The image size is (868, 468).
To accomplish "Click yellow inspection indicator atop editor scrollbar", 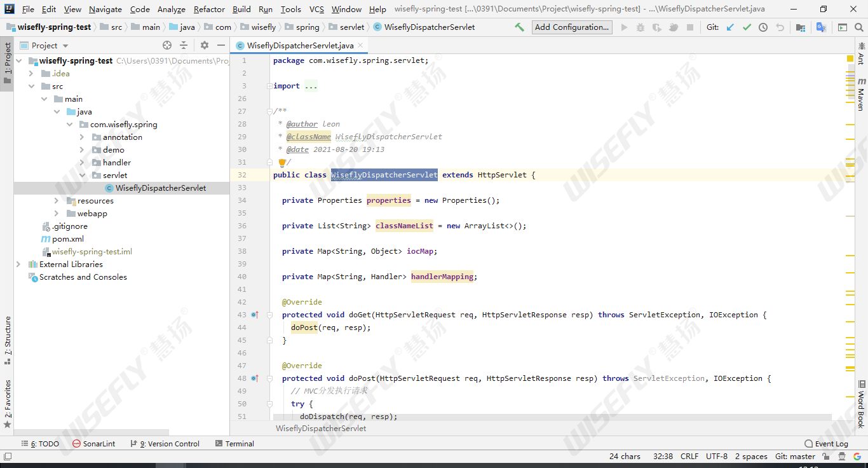I will (850, 59).
